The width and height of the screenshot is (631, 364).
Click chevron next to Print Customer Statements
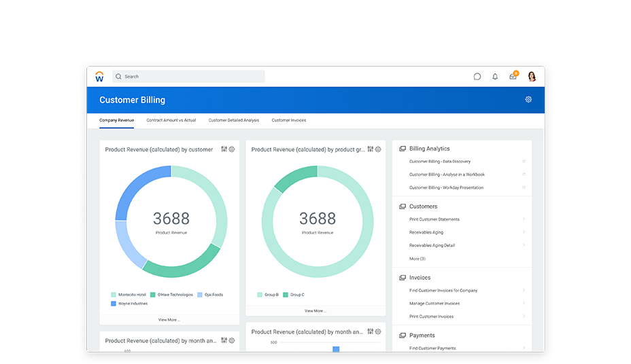524,219
